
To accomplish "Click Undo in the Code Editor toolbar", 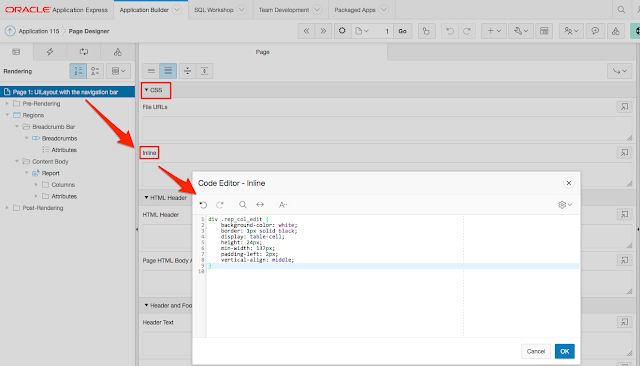I will tap(203, 204).
